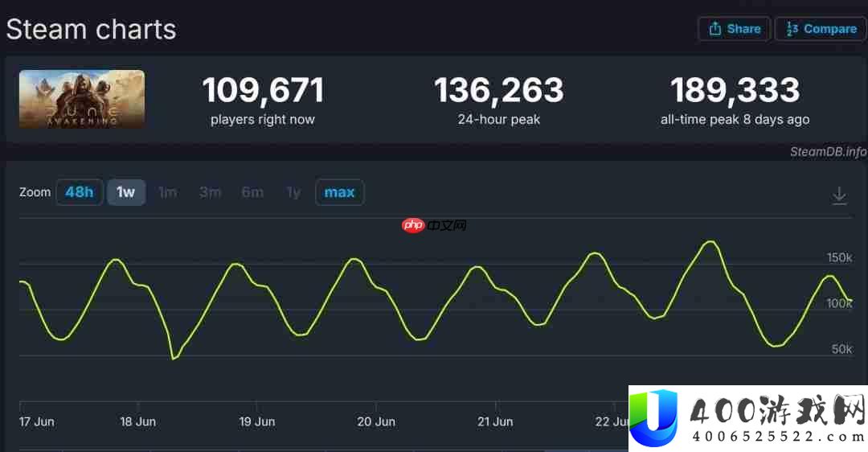Select the 1y zoom range
This screenshot has width=868, height=452.
293,192
